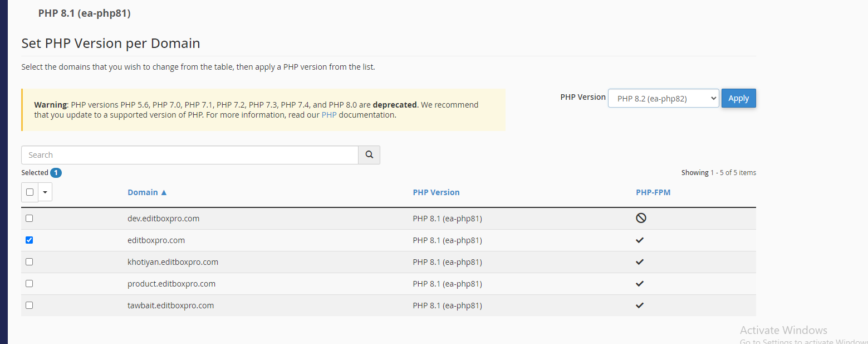Open the PHP documentation link in warning

[329, 115]
